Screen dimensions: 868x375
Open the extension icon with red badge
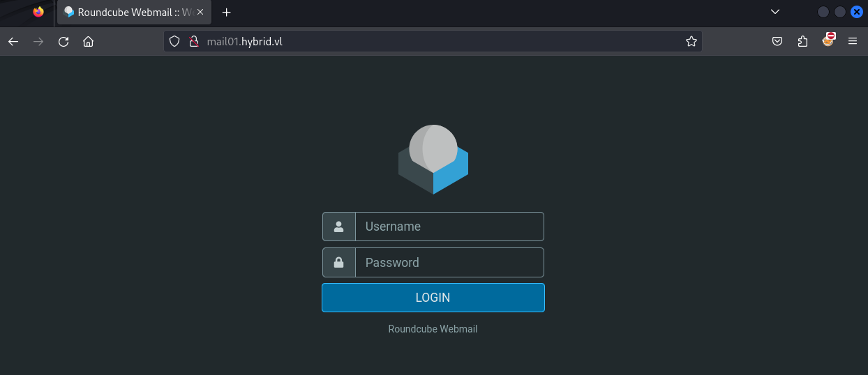coord(828,40)
